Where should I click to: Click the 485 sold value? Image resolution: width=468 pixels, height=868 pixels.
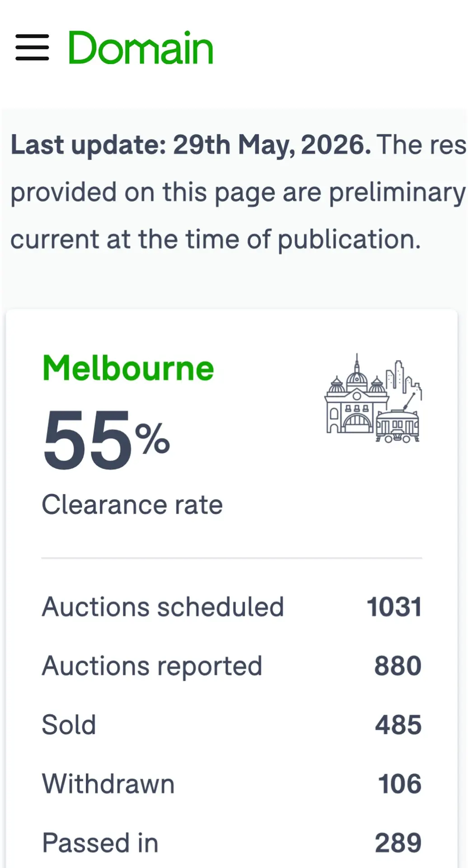point(398,725)
